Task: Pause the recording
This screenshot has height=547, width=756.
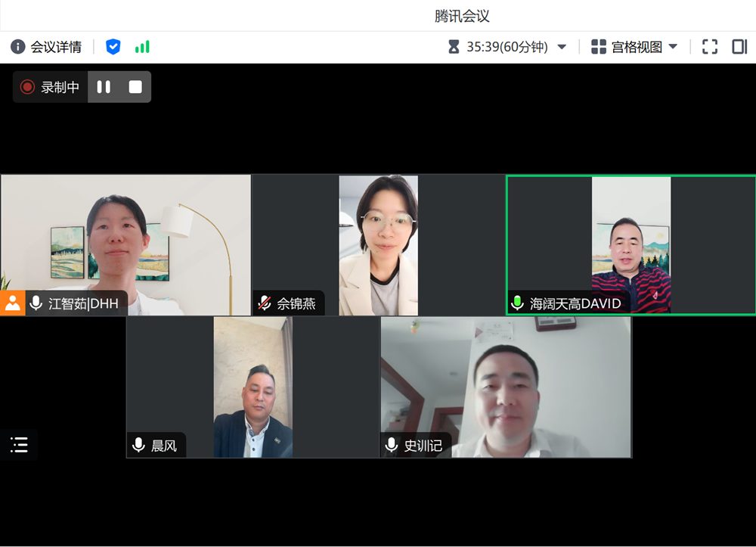Action: 104,87
